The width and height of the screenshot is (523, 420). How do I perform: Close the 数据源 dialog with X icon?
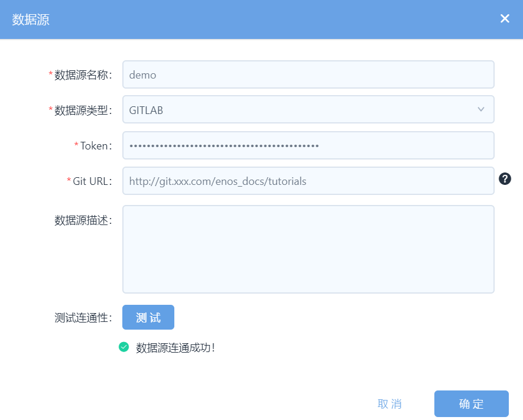505,19
